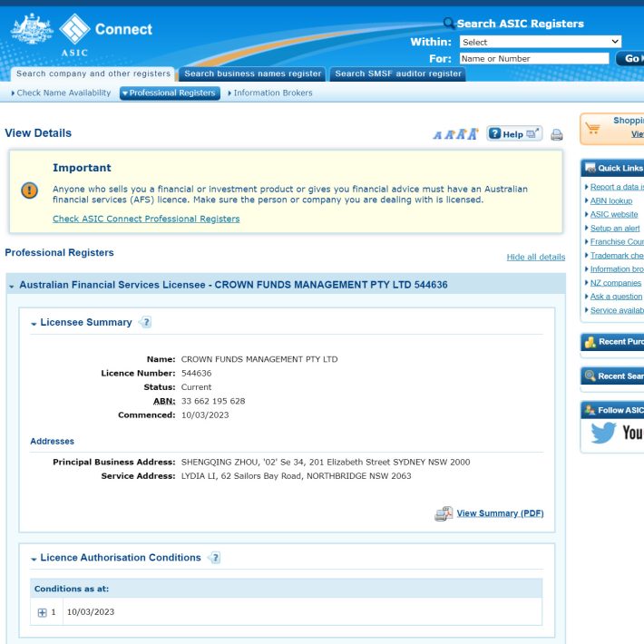644x644 pixels.
Task: Click the print page icon
Action: coord(557,135)
